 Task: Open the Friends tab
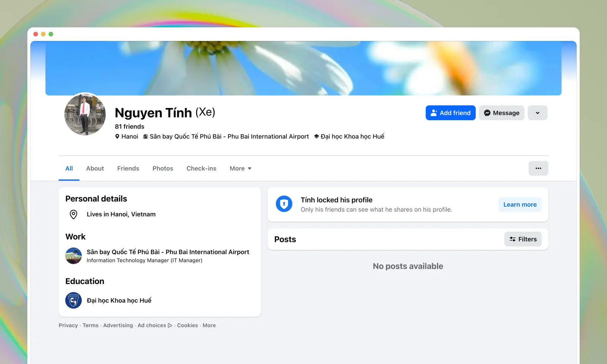(x=128, y=168)
